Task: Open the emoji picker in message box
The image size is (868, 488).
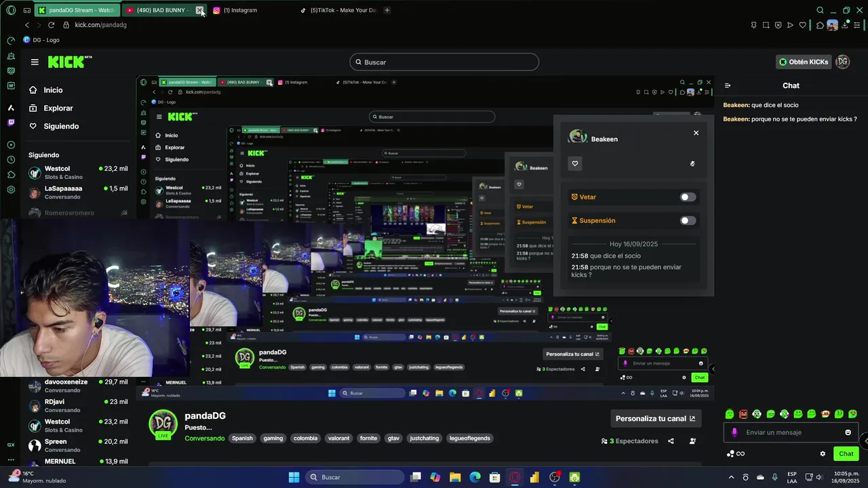Action: [x=848, y=432]
